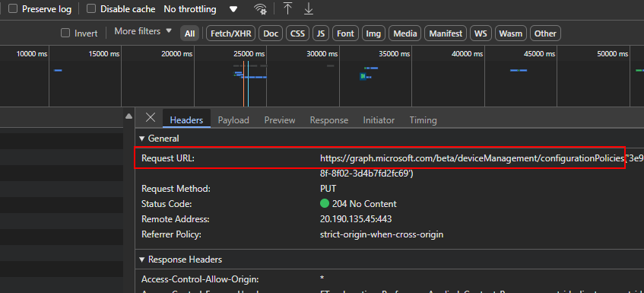
Task: Filter requests by Doc type
Action: 271,33
